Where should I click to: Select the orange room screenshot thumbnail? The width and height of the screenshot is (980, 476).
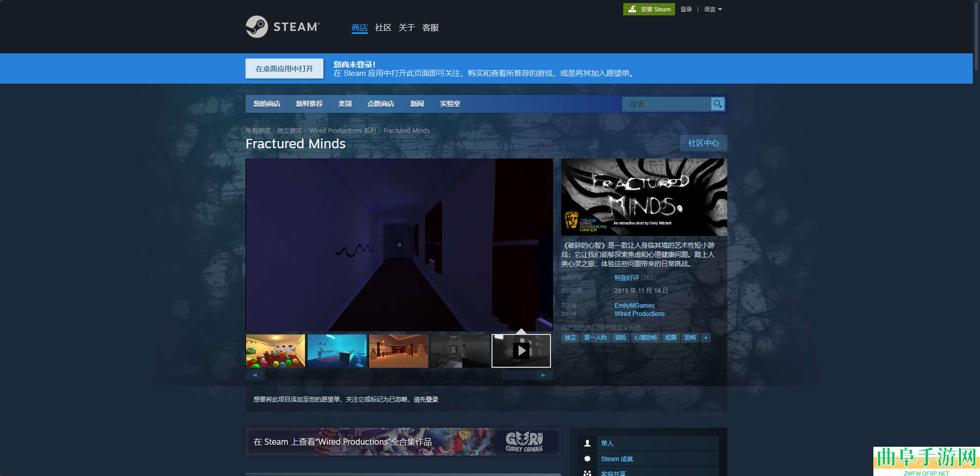click(x=398, y=351)
